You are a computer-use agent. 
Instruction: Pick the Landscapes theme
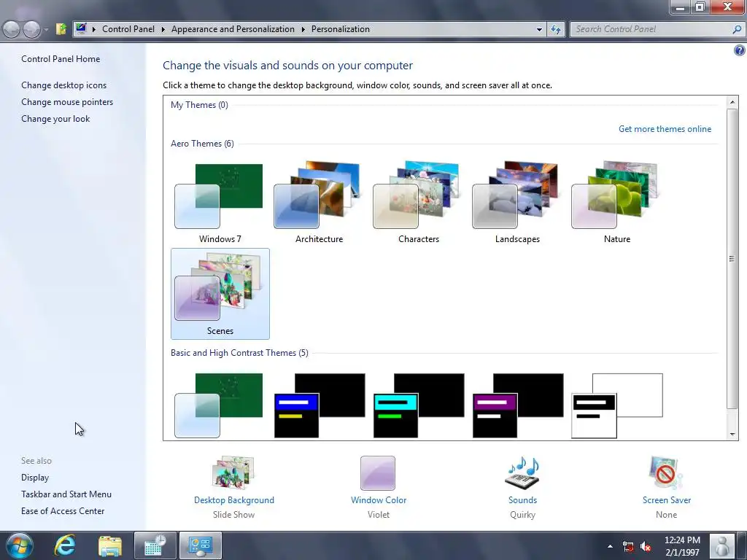coord(517,203)
